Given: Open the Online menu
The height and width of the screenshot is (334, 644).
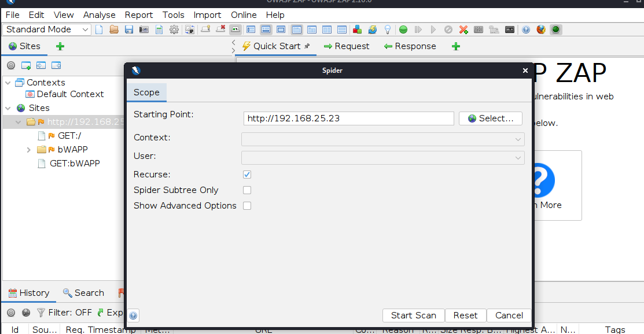Looking at the screenshot, I should (x=244, y=15).
